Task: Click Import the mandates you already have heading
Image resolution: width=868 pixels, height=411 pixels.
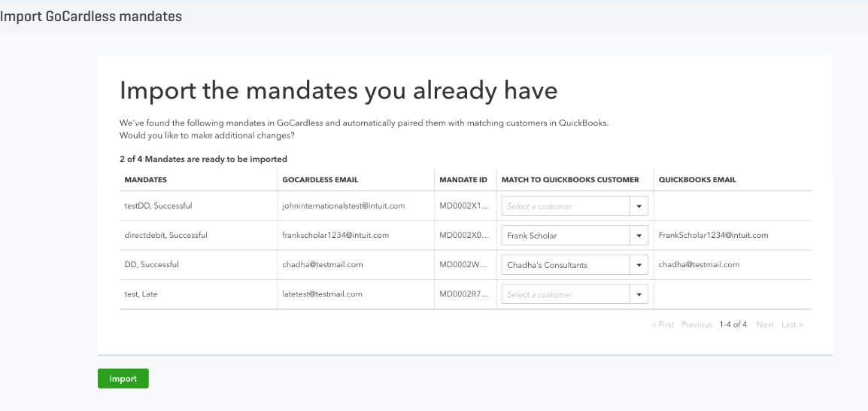Action: click(x=338, y=90)
